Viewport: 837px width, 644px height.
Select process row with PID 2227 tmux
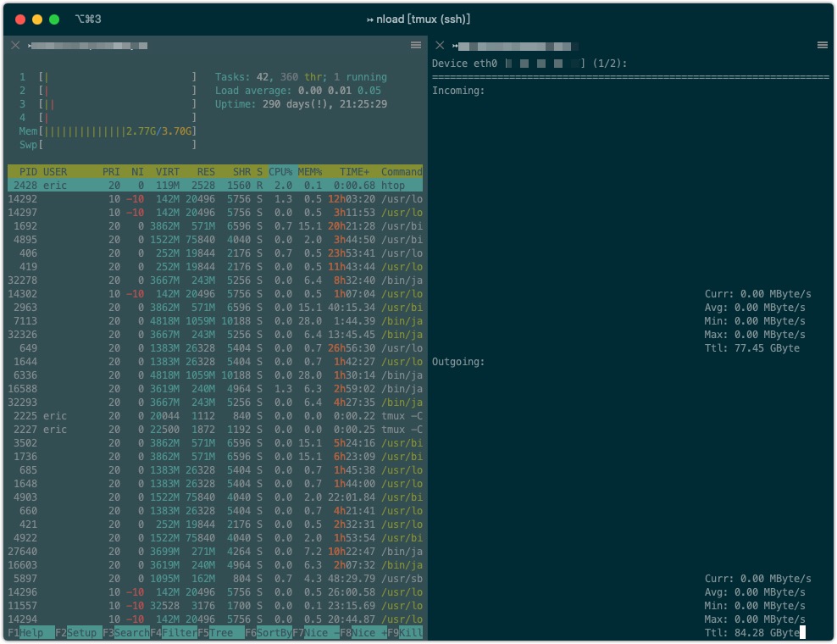coord(215,430)
